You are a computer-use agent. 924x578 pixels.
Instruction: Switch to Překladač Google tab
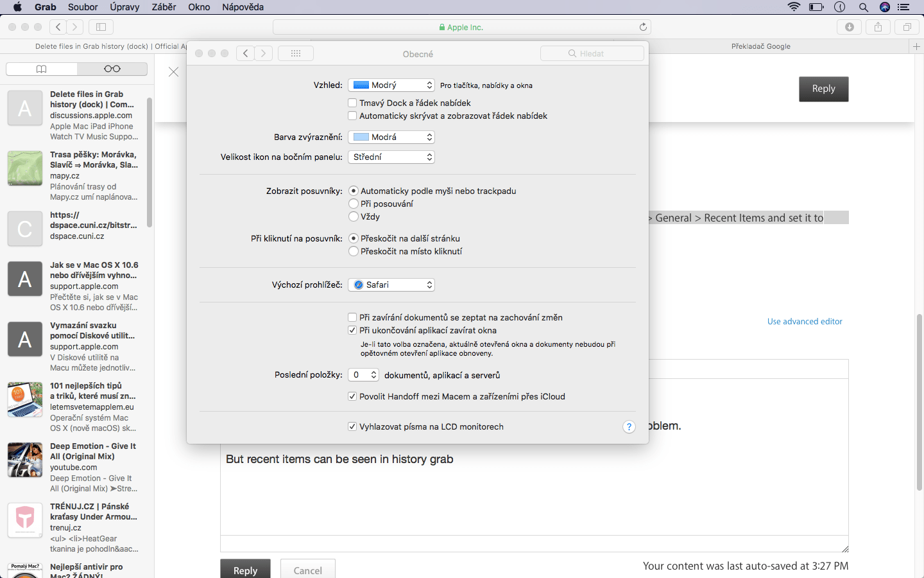(761, 46)
